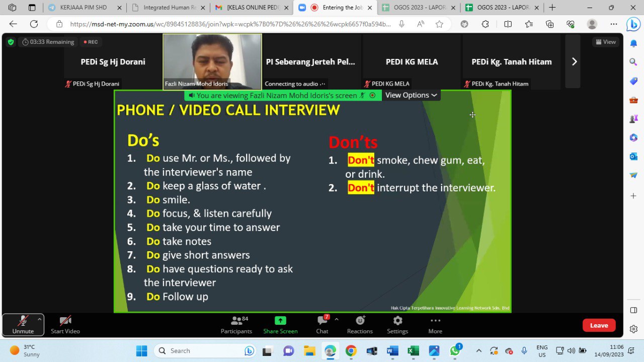Open the More options menu

coord(435,325)
